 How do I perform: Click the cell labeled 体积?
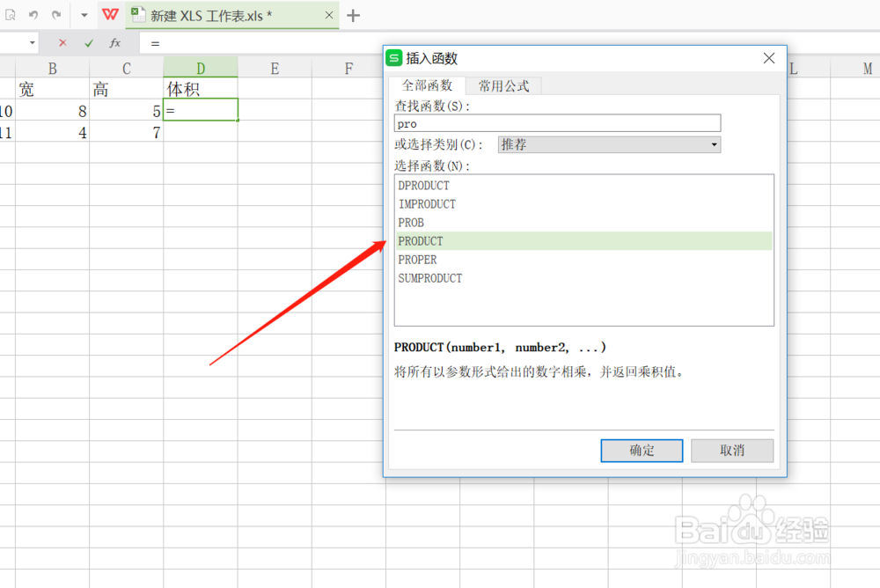[201, 89]
